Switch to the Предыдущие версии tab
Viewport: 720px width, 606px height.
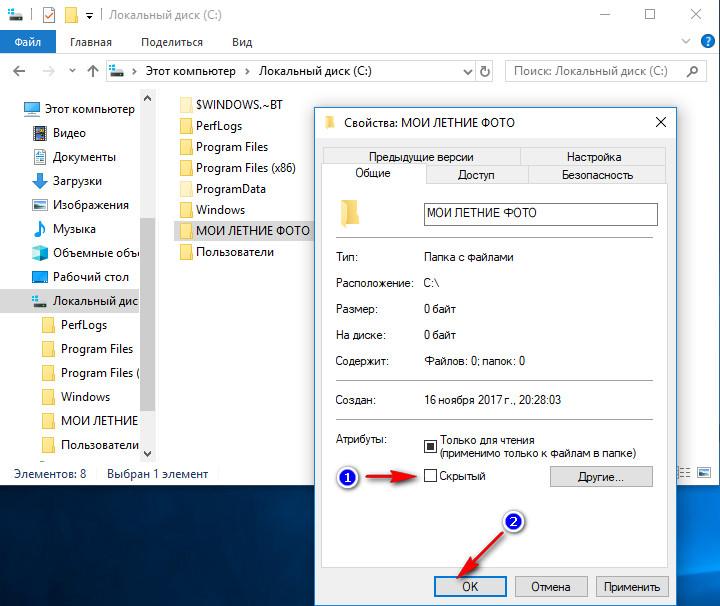421,157
